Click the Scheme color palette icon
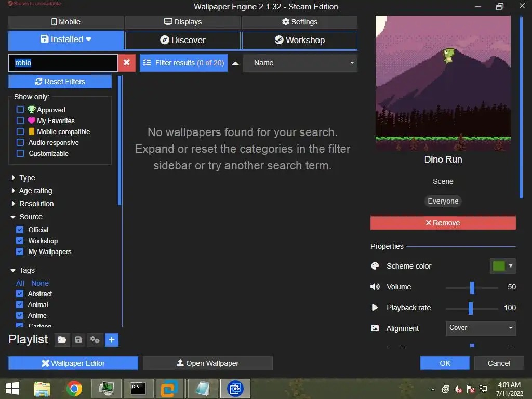Screen dimensions: 532x399 [x=375, y=266]
